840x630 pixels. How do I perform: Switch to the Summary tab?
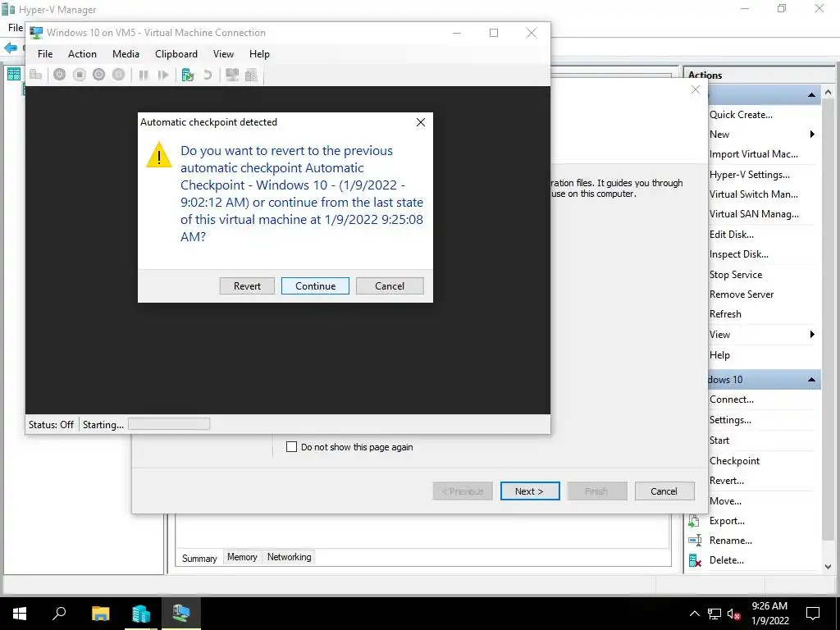[x=199, y=558]
